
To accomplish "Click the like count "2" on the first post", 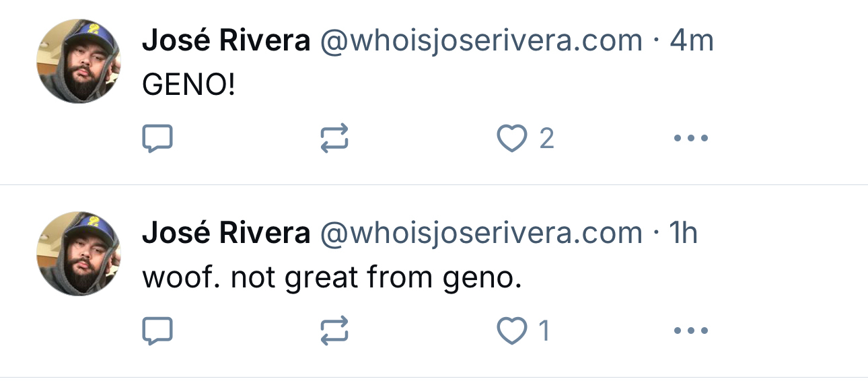I will point(546,139).
